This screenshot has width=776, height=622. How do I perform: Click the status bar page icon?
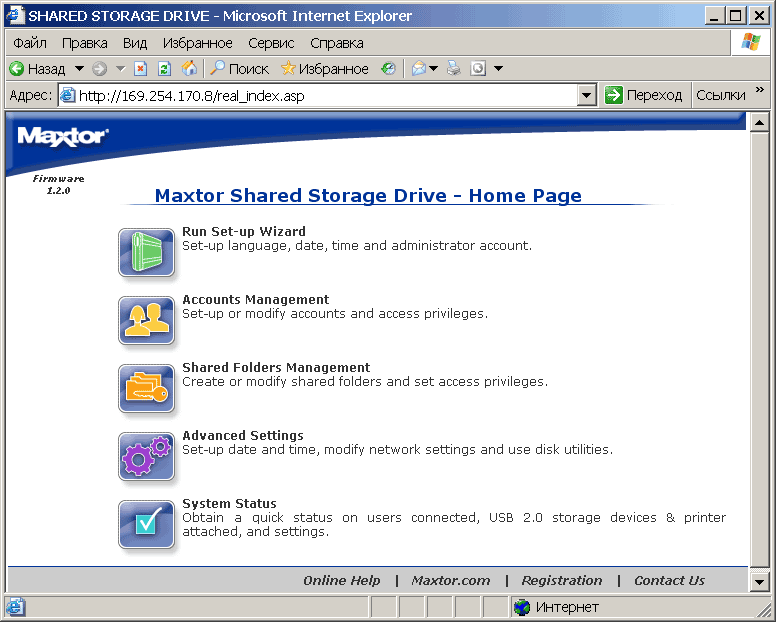(x=15, y=607)
